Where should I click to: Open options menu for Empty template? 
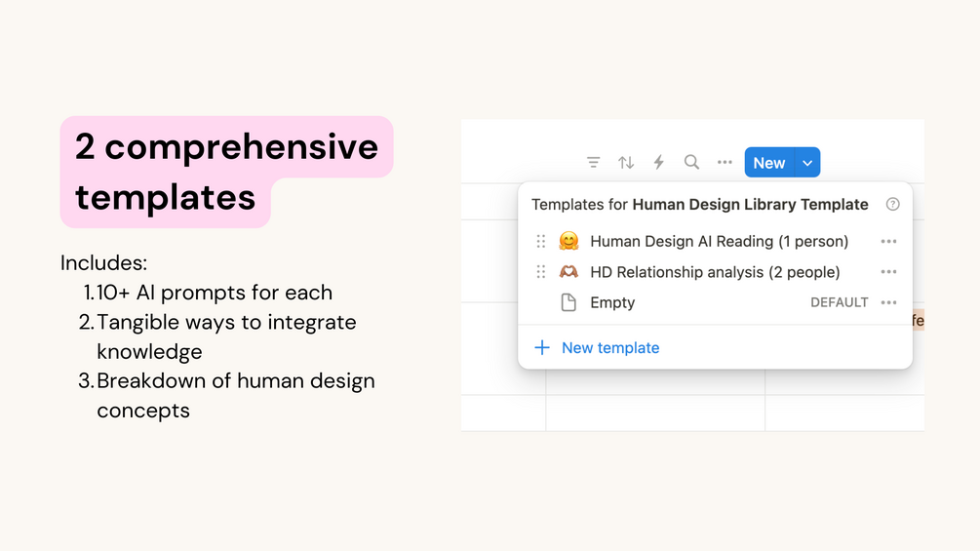tap(888, 302)
